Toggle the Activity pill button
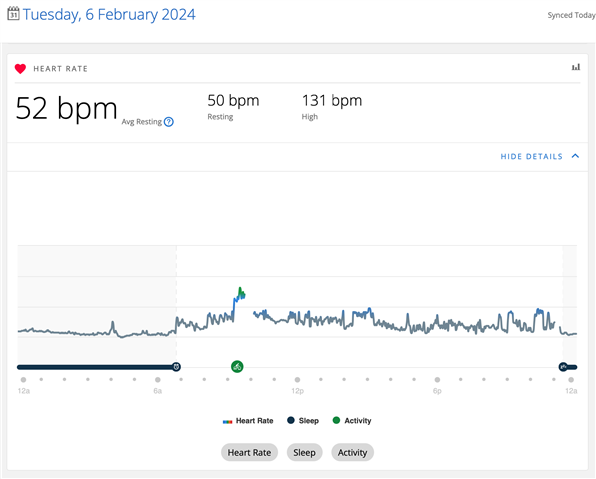The width and height of the screenshot is (596, 479). 352,452
